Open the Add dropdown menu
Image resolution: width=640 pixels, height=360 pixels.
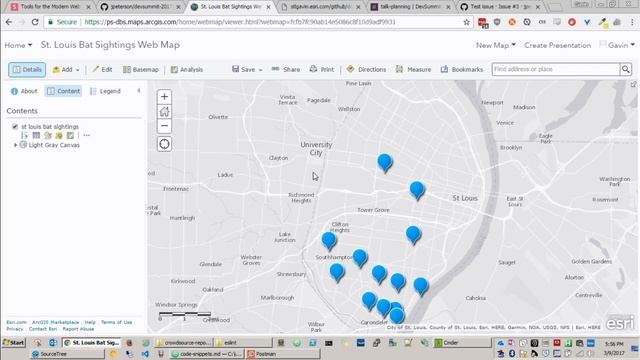coord(66,70)
